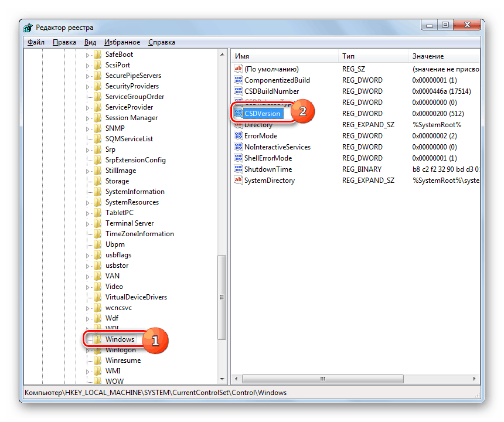This screenshot has height=422, width=504.
Task: Click the Directory REG_EXPAND_SZ icon
Action: tap(237, 124)
